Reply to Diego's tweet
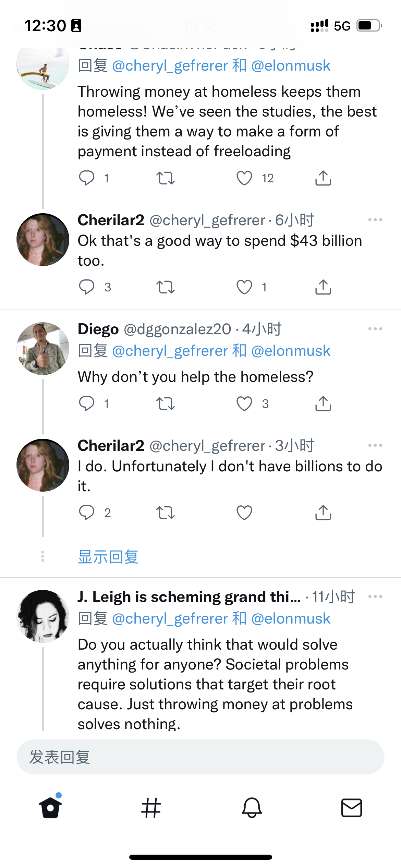Viewport: 401px width, 868px height. coord(87,403)
